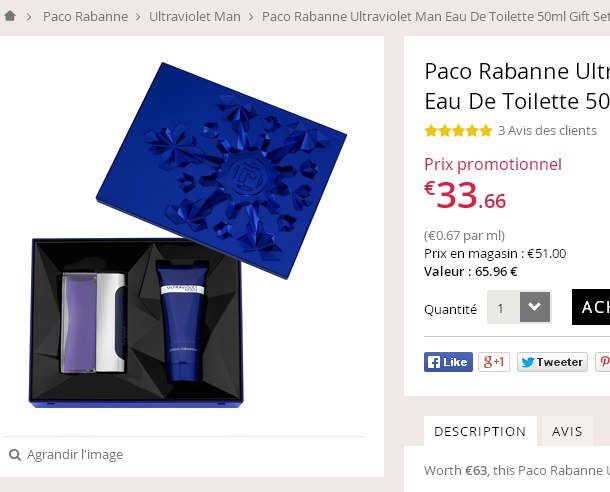610x492 pixels.
Task: Open the 3 Avis des clients link
Action: 547,130
